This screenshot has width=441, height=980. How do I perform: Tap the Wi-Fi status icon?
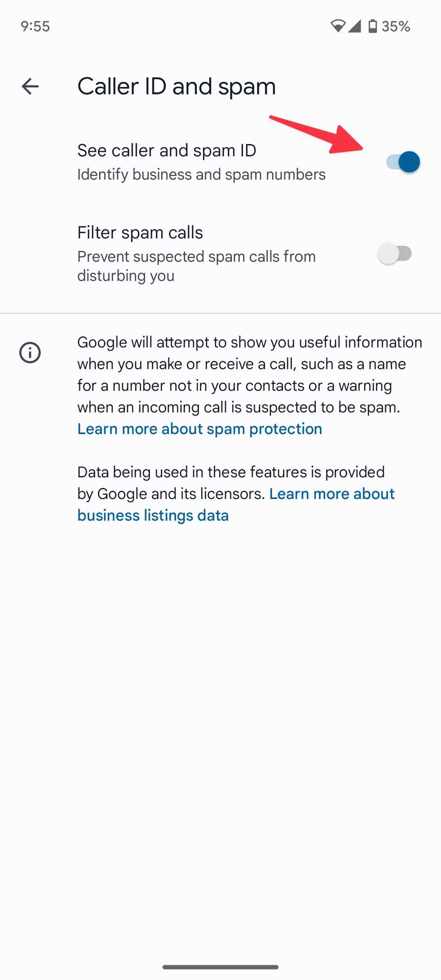tap(339, 26)
